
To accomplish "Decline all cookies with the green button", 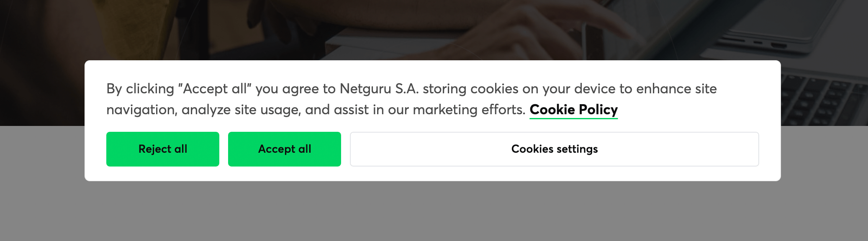I will (x=162, y=149).
